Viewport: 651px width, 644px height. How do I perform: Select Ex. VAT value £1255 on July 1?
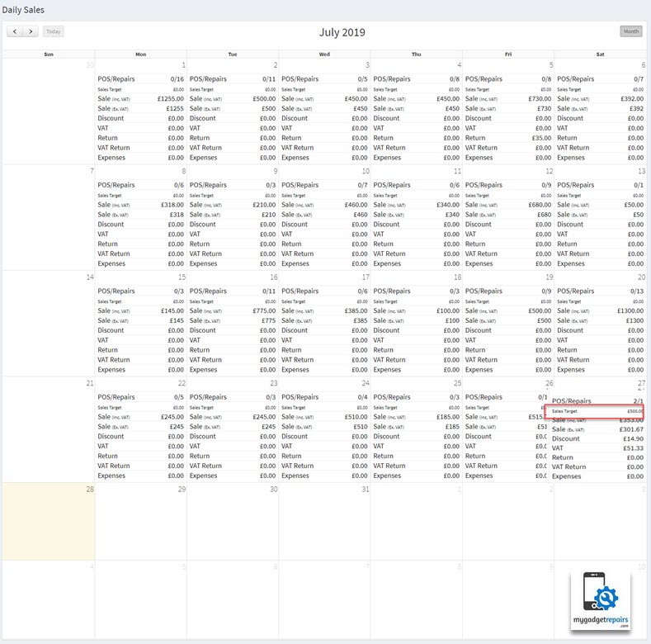(175, 108)
